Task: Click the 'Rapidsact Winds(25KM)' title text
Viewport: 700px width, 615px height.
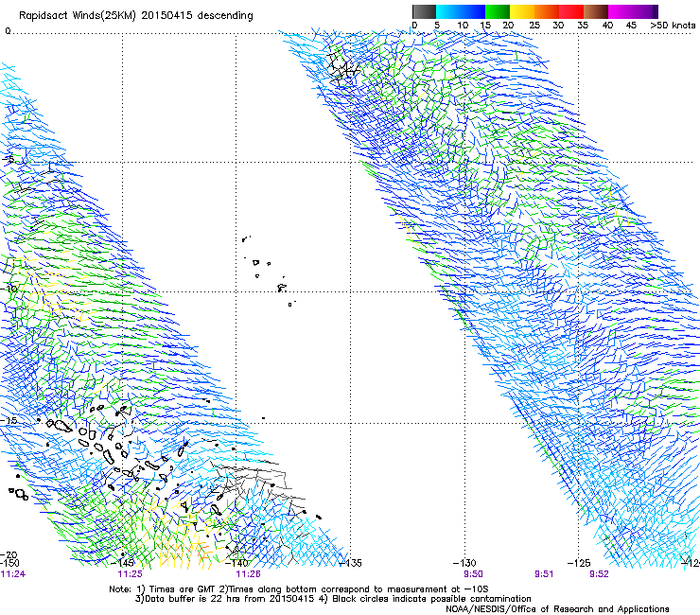Action: 78,16
